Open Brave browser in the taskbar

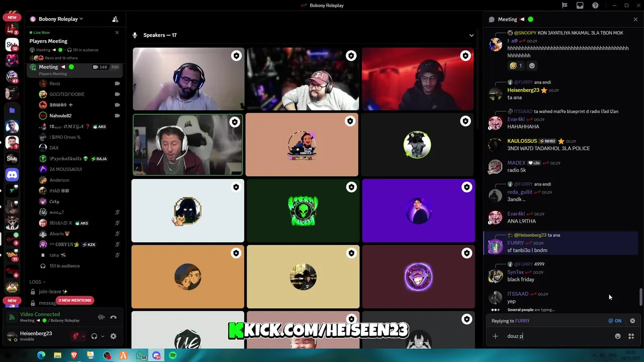click(x=74, y=355)
